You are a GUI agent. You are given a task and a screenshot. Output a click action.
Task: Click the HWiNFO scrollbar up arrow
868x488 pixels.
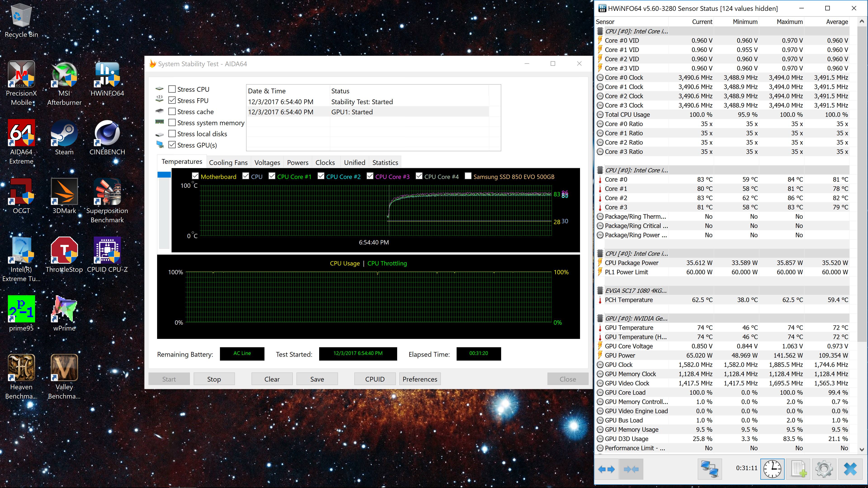[862, 21]
